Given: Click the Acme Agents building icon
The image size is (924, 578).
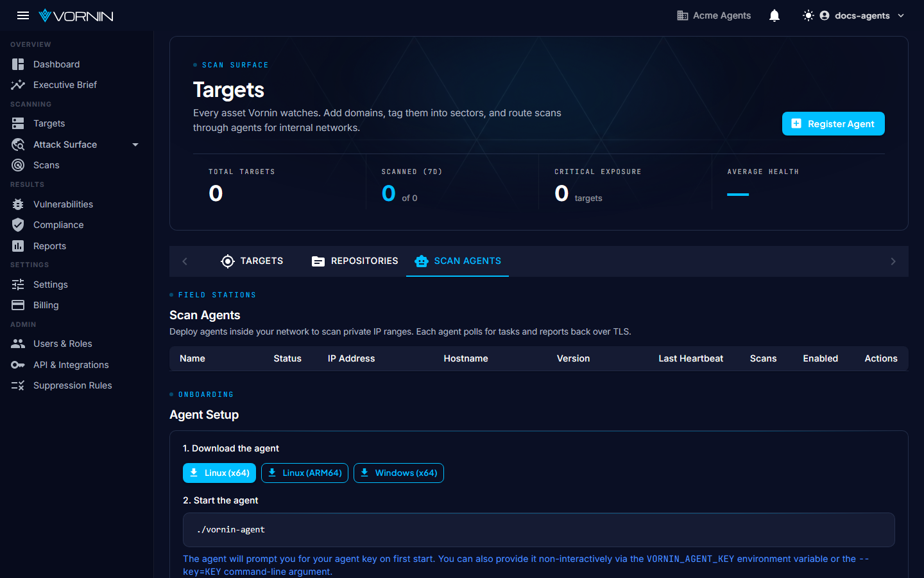Looking at the screenshot, I should (683, 15).
